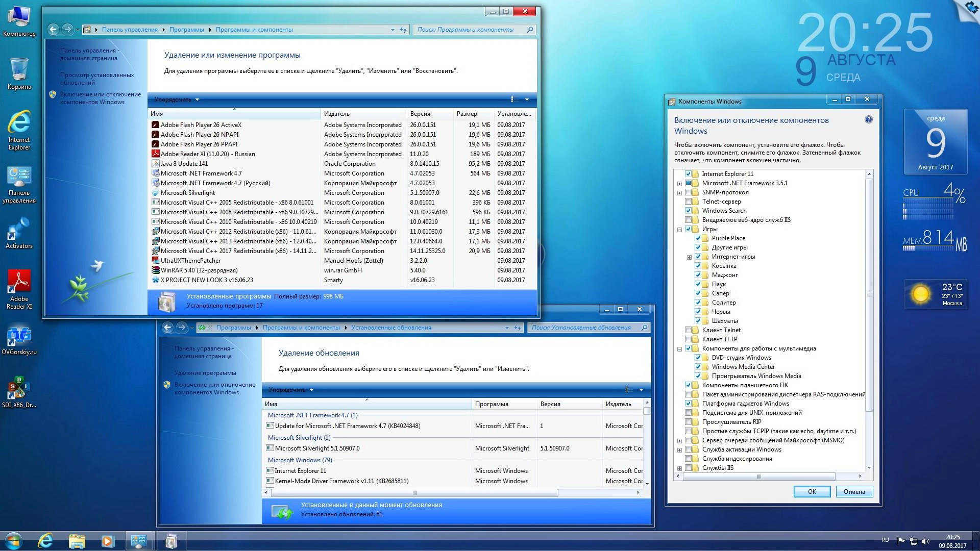Click Internet Explorer icon in taskbar
The height and width of the screenshot is (551, 980).
pyautogui.click(x=45, y=541)
